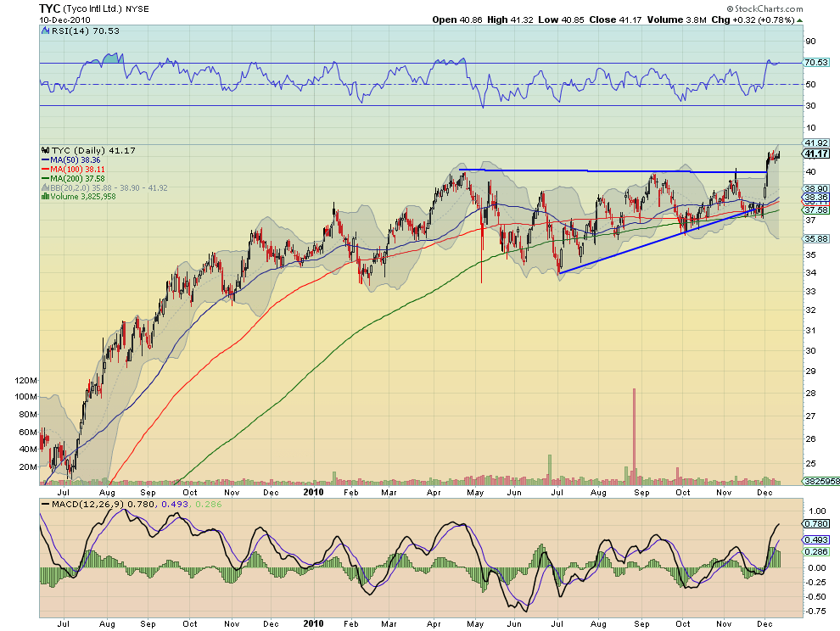This screenshot has height=631, width=840.
Task: Click the bold 2010 label under the MACD panel
Action: pos(313,623)
